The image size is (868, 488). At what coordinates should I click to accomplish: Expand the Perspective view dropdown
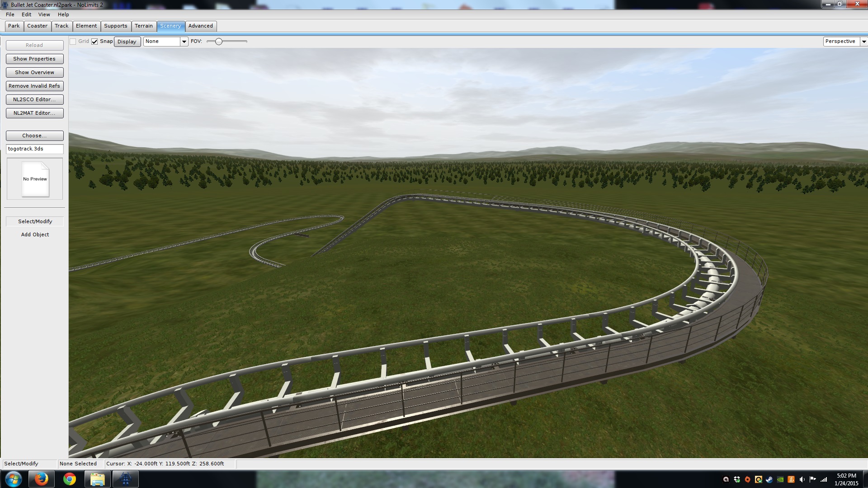click(863, 42)
